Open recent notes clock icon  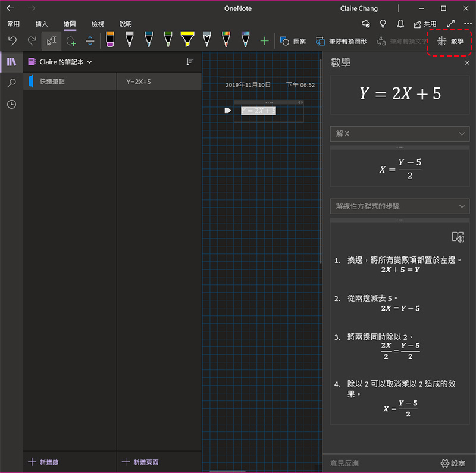tap(11, 104)
